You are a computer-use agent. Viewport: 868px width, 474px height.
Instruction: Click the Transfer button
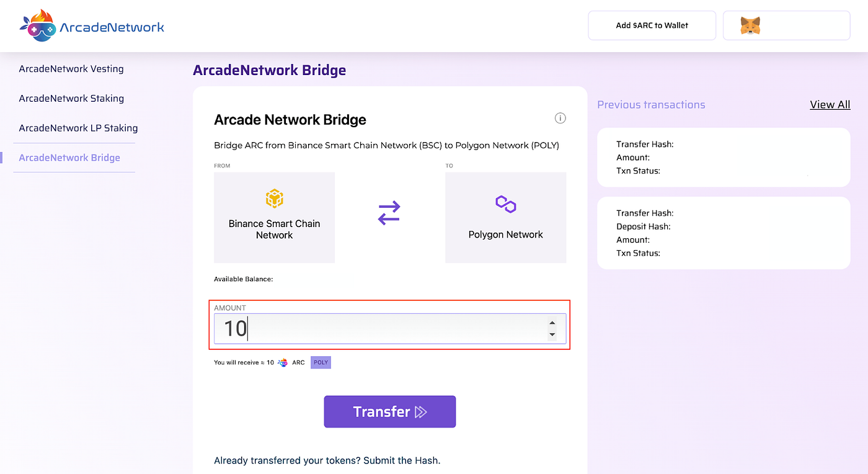coord(390,411)
